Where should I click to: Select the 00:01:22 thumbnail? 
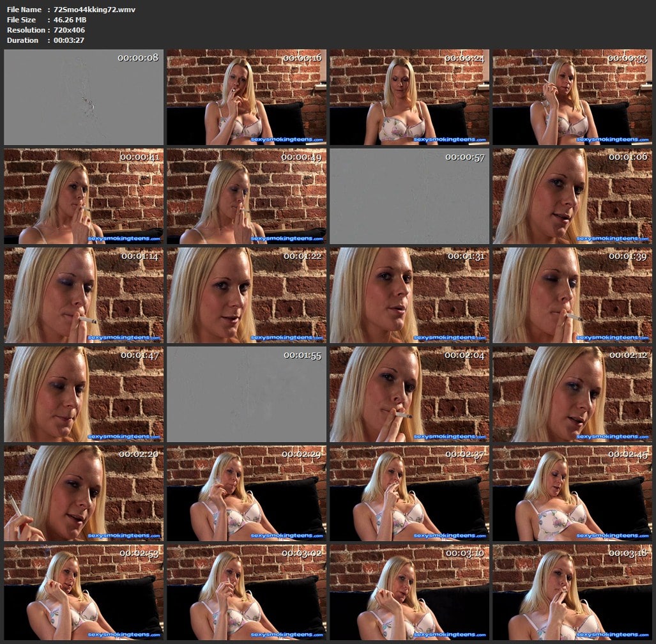[247, 295]
